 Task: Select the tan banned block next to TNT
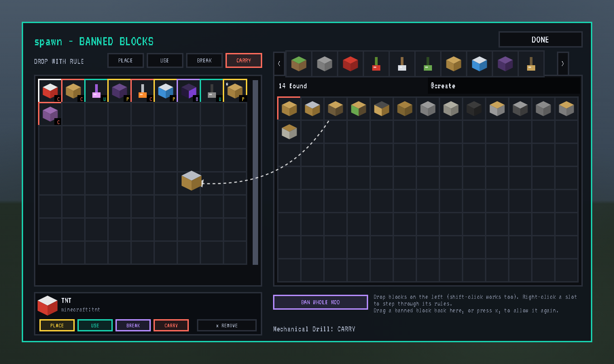(x=73, y=91)
